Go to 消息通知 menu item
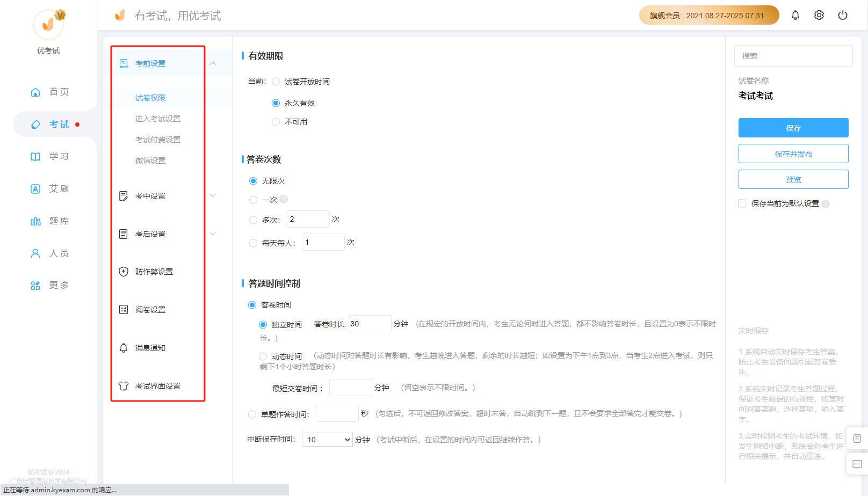Screen dimensions: 868x496 [x=150, y=348]
